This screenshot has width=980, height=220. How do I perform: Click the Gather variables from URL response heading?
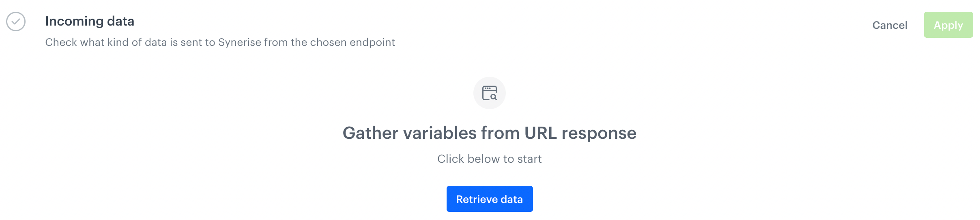[489, 133]
